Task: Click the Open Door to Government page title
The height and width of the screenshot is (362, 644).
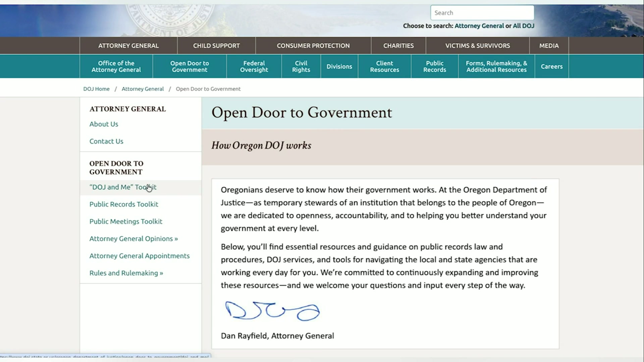Action: click(x=302, y=113)
